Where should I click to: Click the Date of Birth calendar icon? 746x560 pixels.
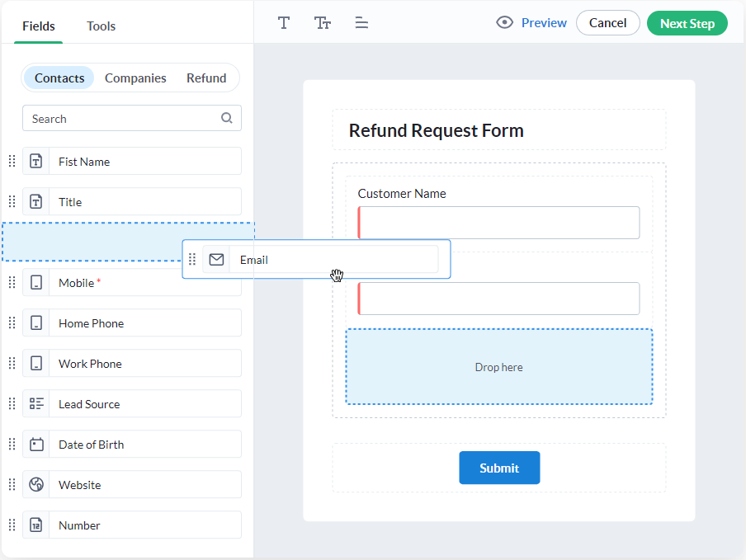click(36, 445)
